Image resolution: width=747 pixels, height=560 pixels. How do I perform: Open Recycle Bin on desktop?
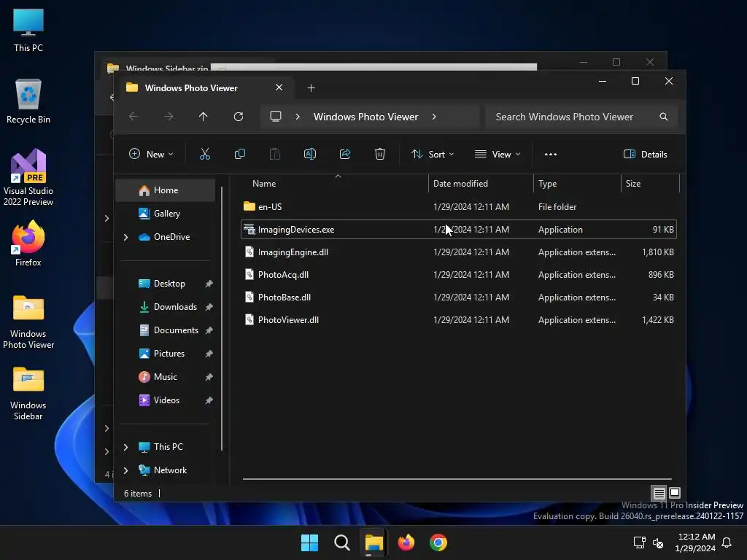[x=28, y=101]
